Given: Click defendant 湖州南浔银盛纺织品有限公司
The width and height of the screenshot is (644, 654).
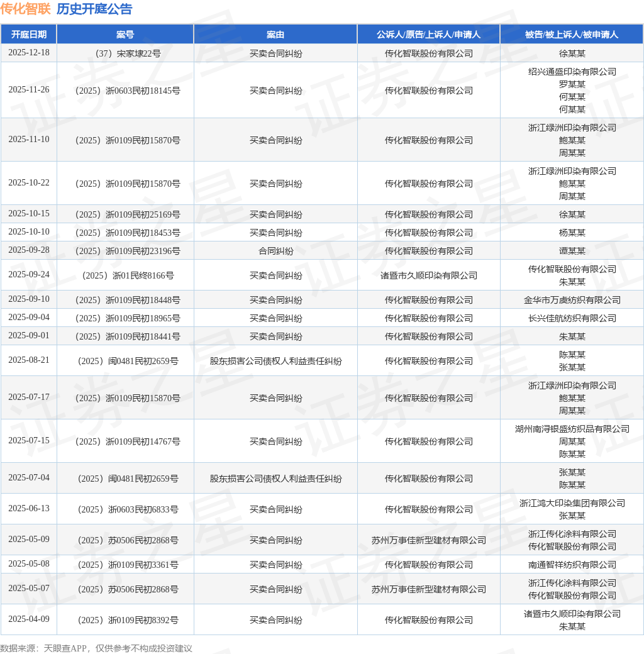Looking at the screenshot, I should click(x=572, y=429).
